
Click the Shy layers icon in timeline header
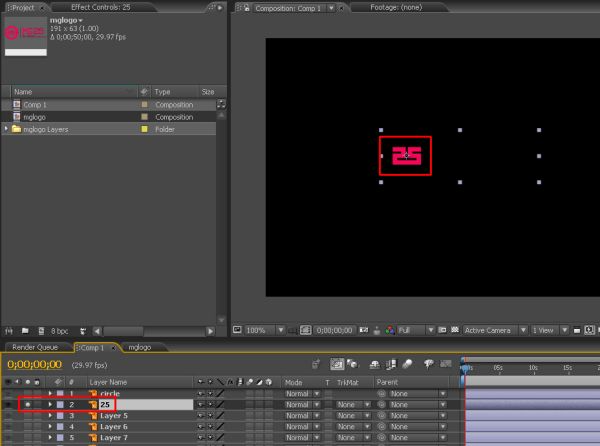click(x=374, y=365)
